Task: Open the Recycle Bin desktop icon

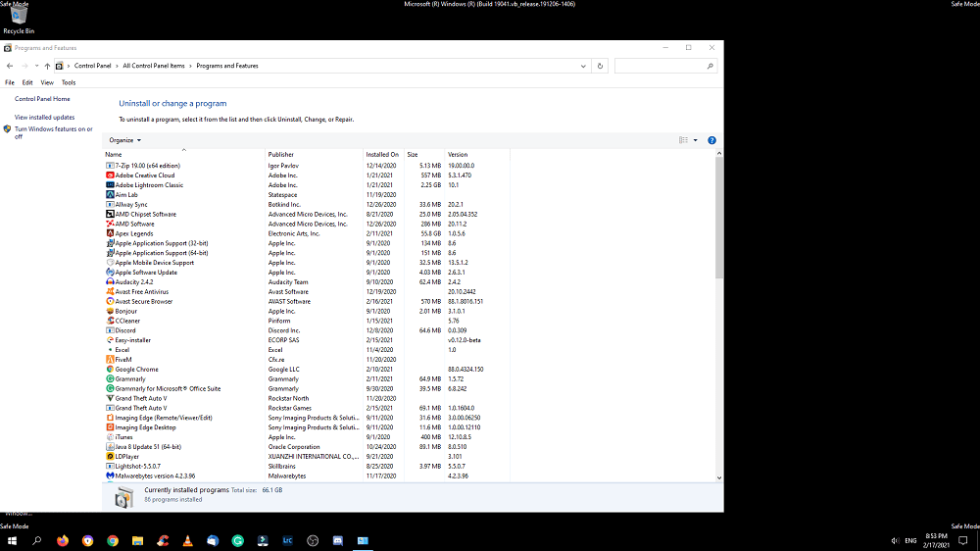Action: pyautogui.click(x=19, y=20)
